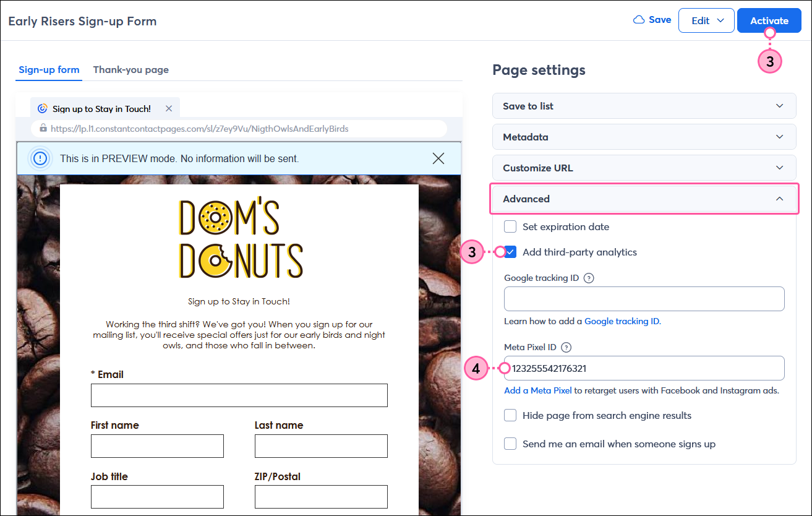Collapse the Advanced section
Screen dimensions: 812x516
644,199
